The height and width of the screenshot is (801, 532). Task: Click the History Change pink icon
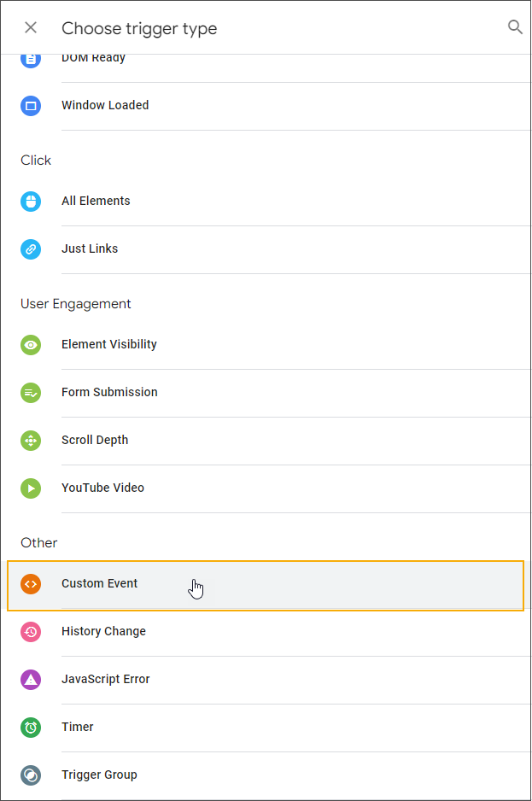pyautogui.click(x=31, y=632)
